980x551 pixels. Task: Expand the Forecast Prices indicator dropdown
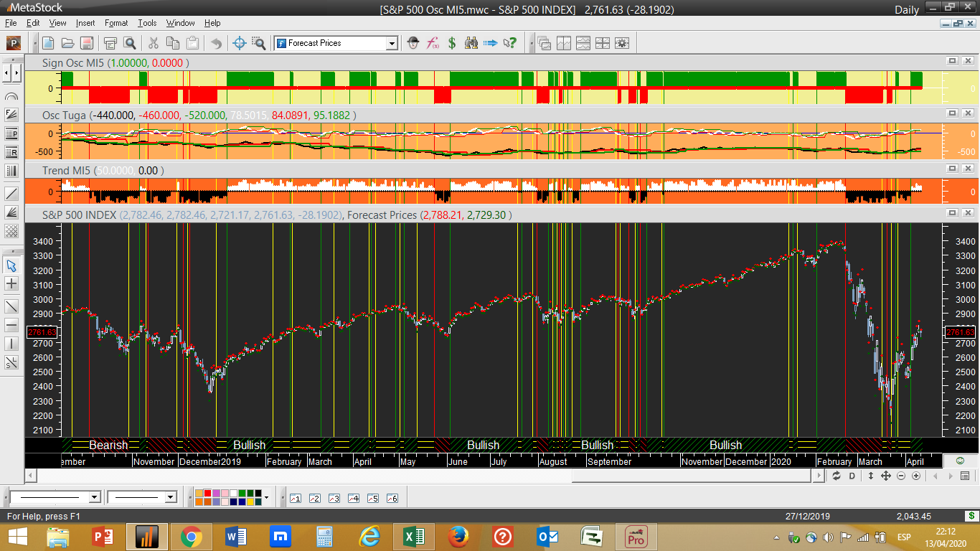tap(392, 44)
